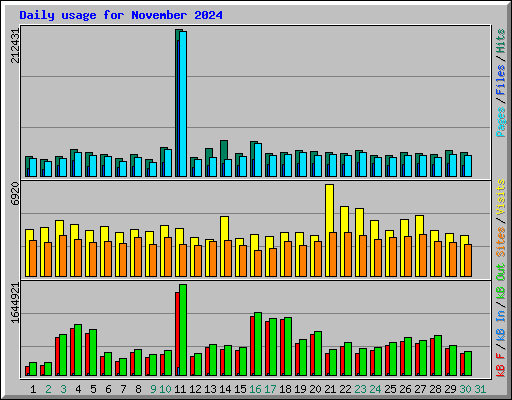Click the yellow "Visits" legend label
Image resolution: width=512 pixels, height=400 pixels.
[501, 197]
